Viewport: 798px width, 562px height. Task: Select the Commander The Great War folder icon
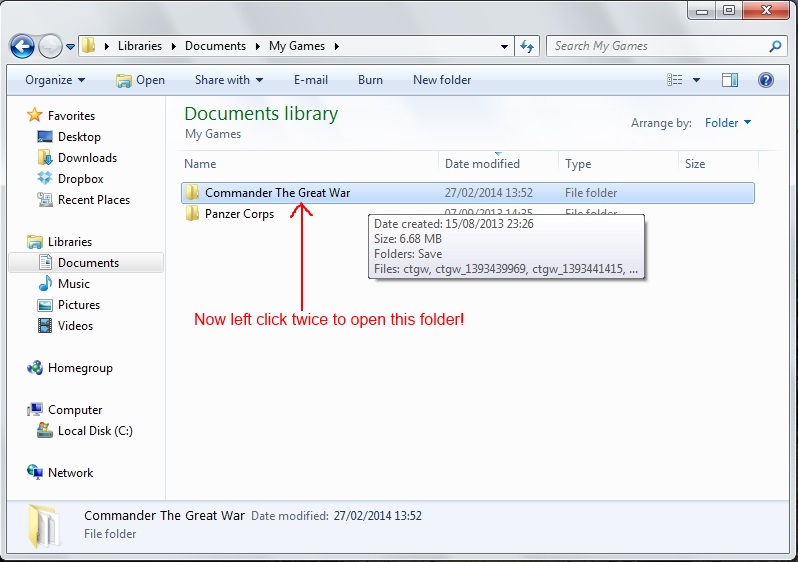coord(192,192)
